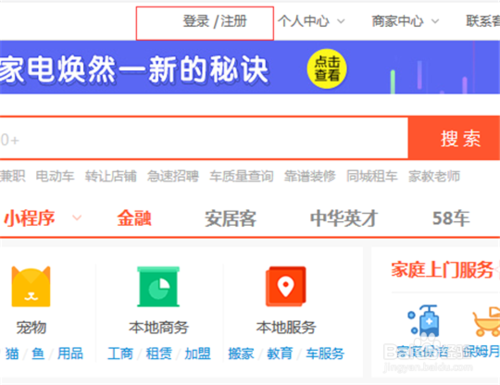Open the 租赁 link under 本地商务
500x385 pixels.
click(x=159, y=353)
